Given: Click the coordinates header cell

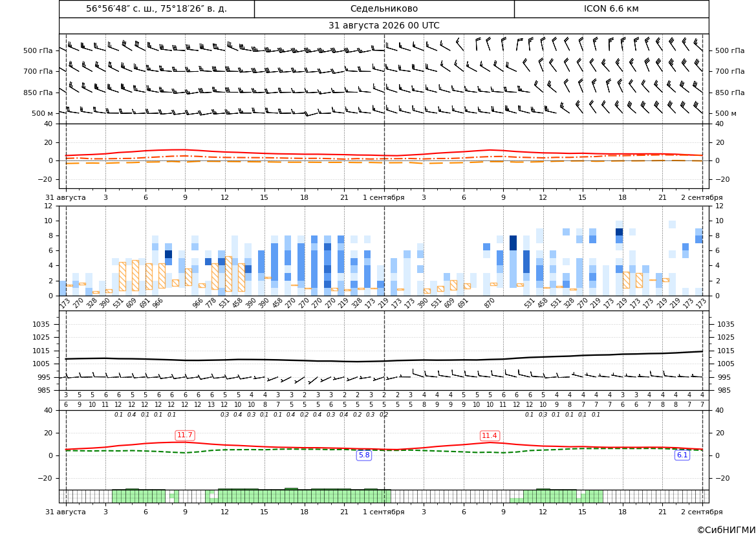Looking at the screenshot, I should tap(157, 8).
